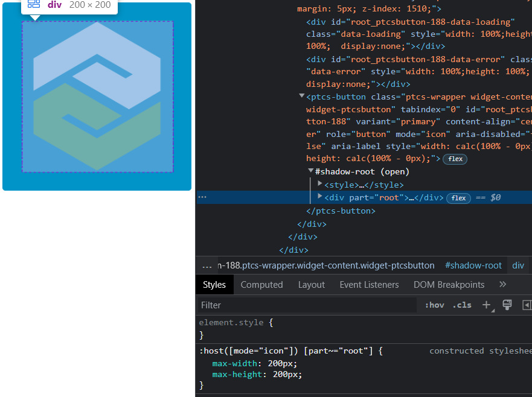Click the :hov element state icon
The width and height of the screenshot is (532, 397).
[434, 305]
